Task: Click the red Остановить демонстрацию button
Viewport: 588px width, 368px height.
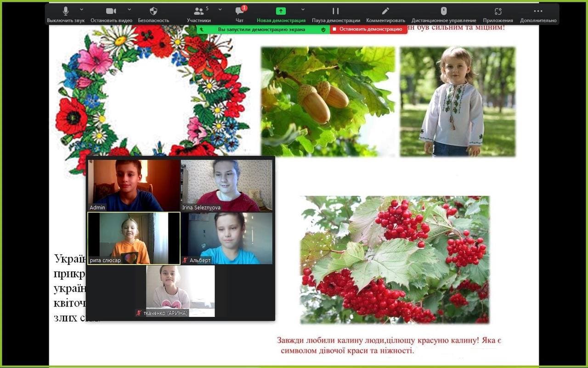Action: 368,29
